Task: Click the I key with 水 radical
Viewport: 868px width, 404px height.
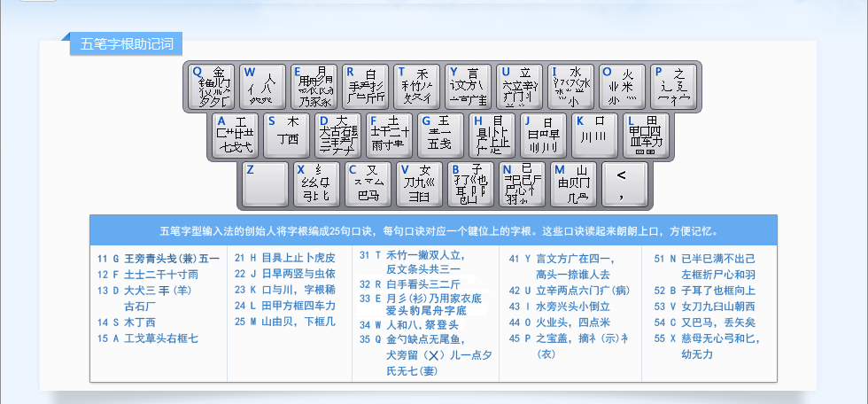Action: 570,87
